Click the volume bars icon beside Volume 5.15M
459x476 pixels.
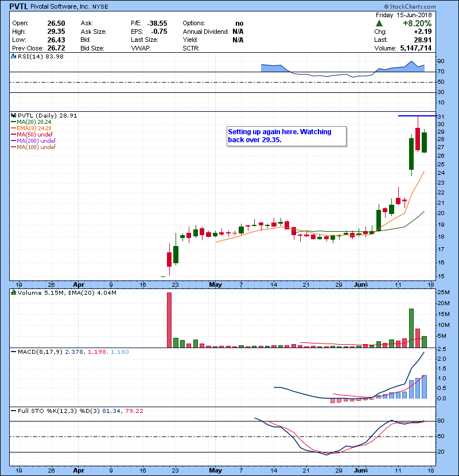pyautogui.click(x=13, y=292)
